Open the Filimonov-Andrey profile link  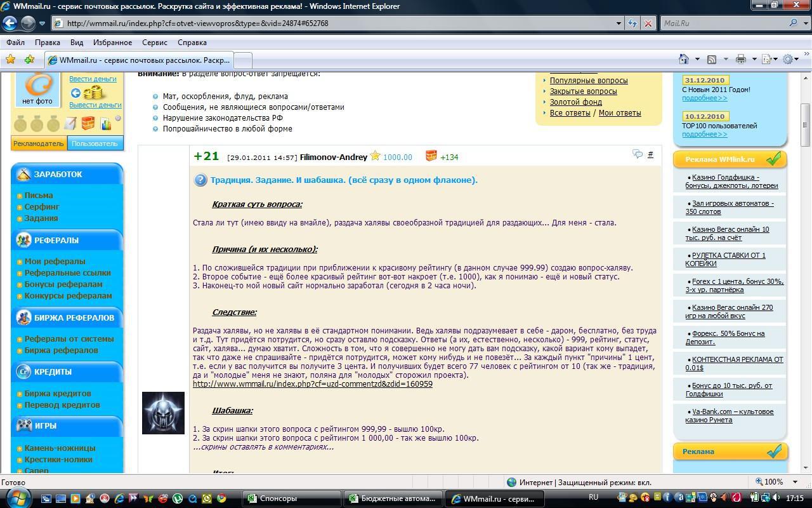point(334,157)
